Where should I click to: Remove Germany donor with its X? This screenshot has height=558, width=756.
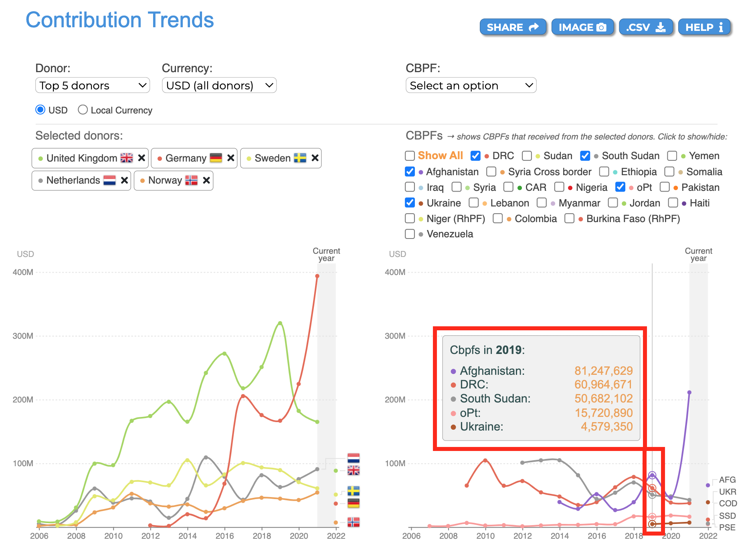(x=230, y=158)
